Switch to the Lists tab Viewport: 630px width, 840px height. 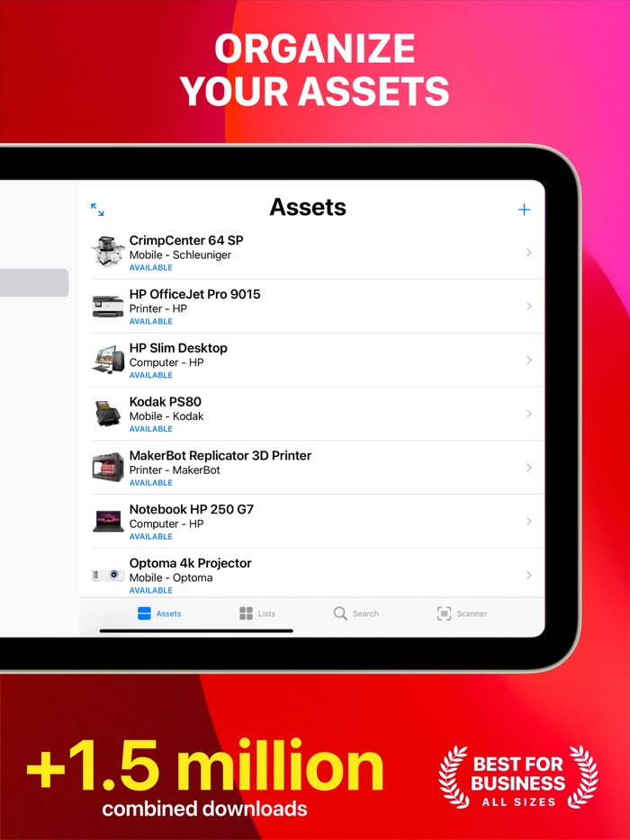click(257, 613)
